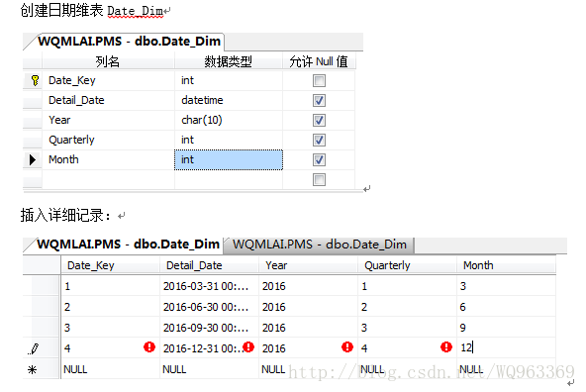Screen dimensions: 586x392
Task: Click the error icon in the 2016-12-31 cell
Action: [248, 347]
